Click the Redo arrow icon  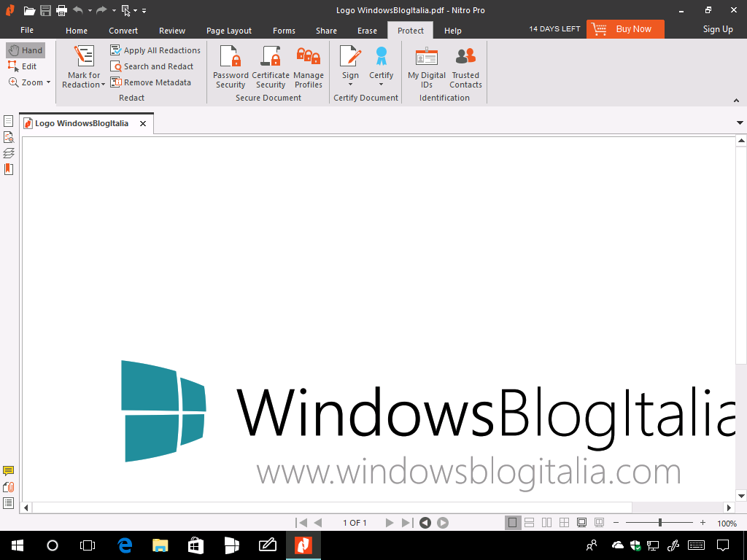pyautogui.click(x=101, y=10)
